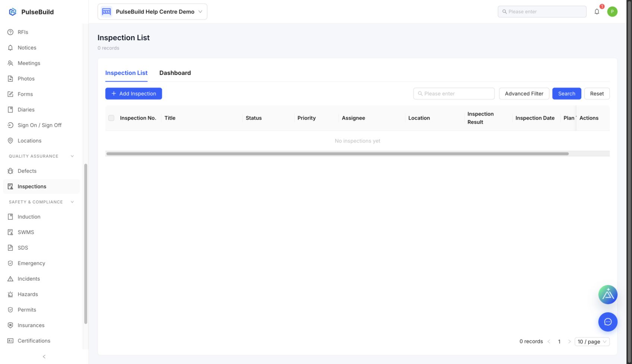Collapse the sidebar with the arrow
The height and width of the screenshot is (364, 632).
click(44, 357)
